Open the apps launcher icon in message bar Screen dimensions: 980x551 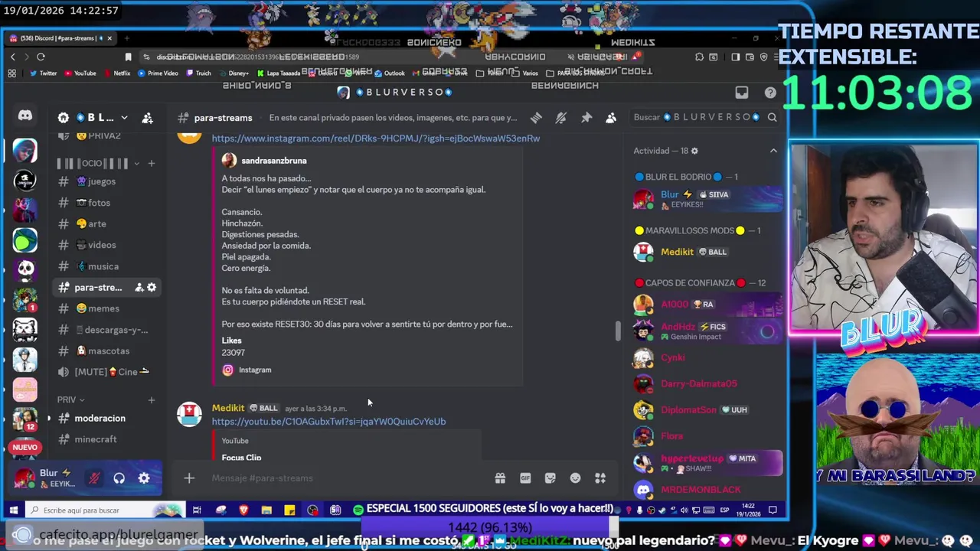tap(600, 478)
